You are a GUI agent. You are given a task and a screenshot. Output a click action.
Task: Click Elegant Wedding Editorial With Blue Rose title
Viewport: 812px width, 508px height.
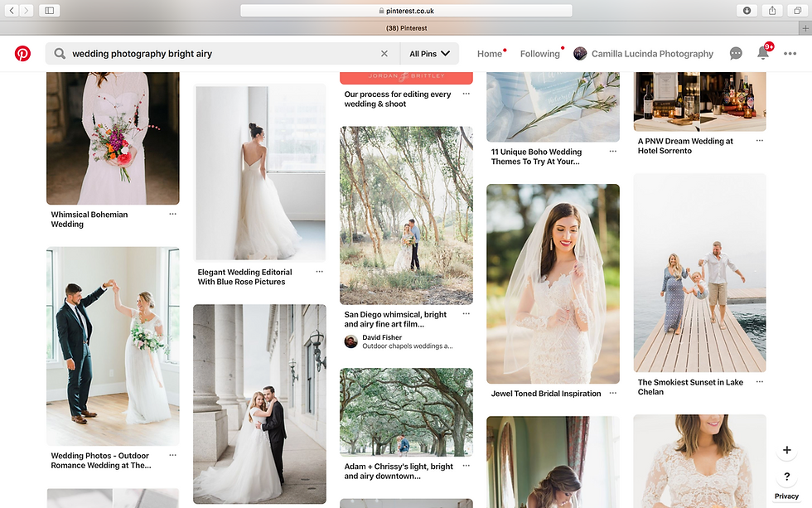[x=244, y=277]
